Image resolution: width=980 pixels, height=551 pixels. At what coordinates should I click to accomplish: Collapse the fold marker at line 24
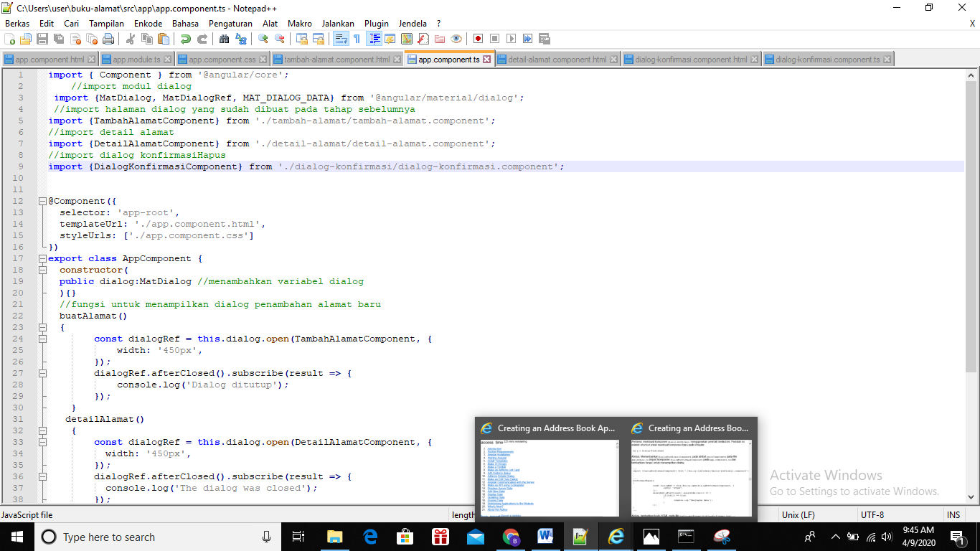pyautogui.click(x=42, y=339)
